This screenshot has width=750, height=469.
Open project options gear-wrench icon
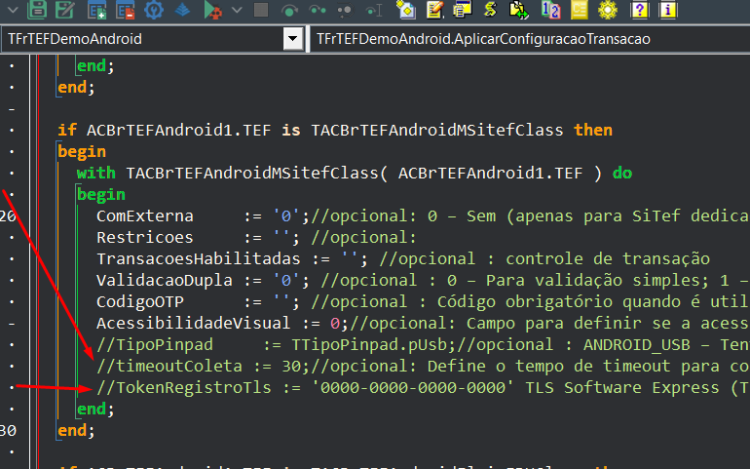click(x=154, y=10)
